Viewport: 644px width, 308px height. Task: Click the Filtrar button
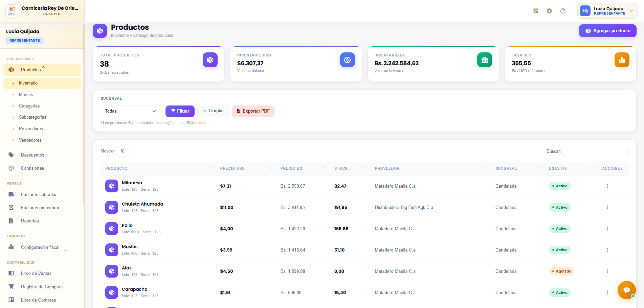180,111
